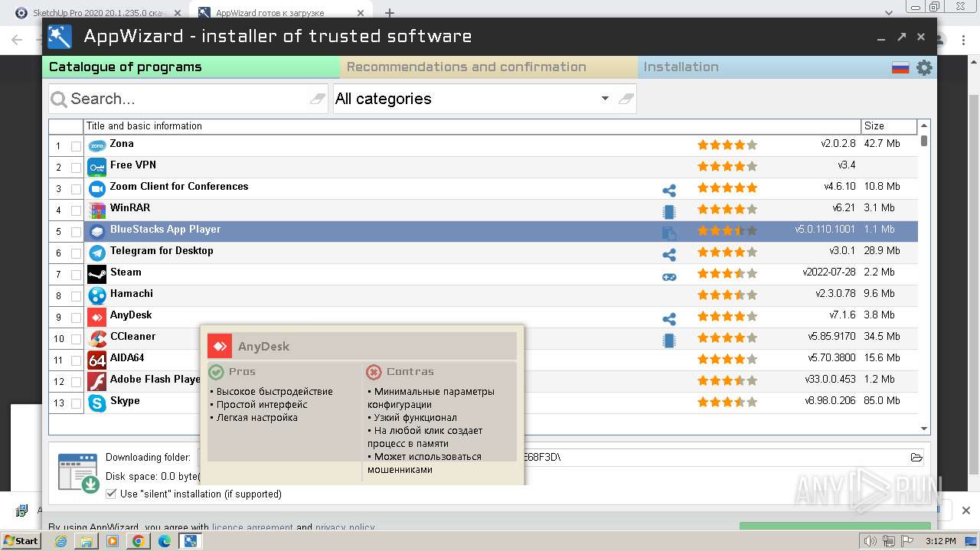
Task: Open new browser tab with plus
Action: tap(390, 13)
